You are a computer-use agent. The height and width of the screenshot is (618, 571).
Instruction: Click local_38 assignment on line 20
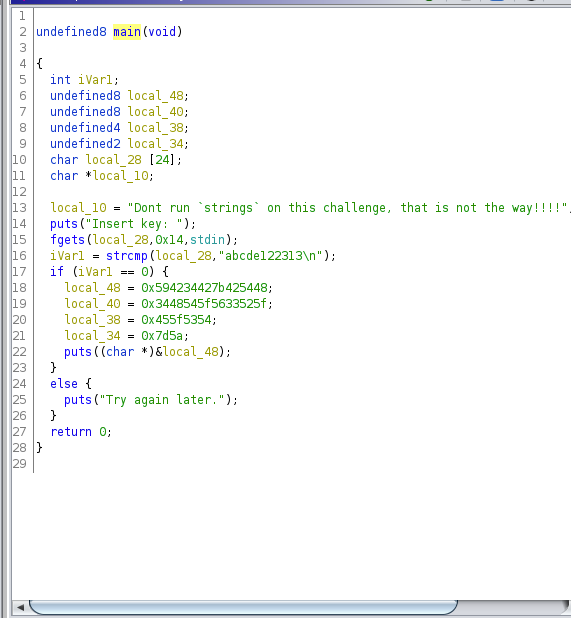pos(92,320)
